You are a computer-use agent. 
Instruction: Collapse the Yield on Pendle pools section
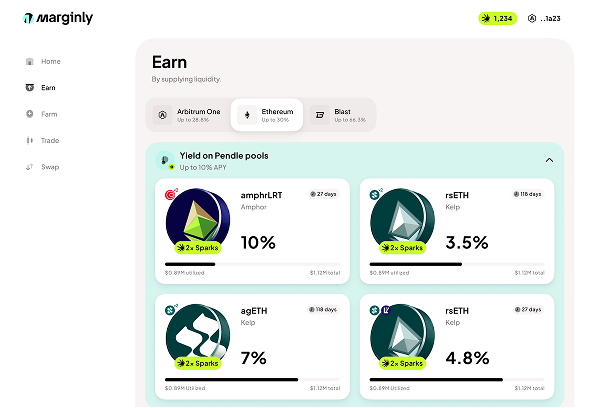click(549, 160)
